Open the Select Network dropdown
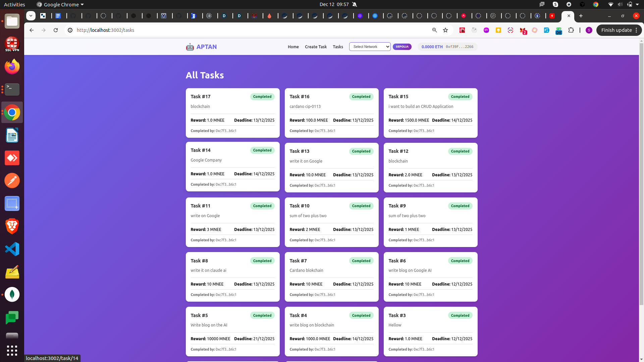Viewport: 644px width, 362px height. point(370,47)
